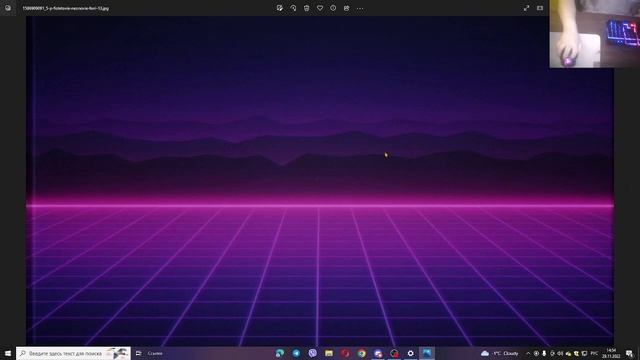This screenshot has width=640, height=360.
Task: Click the displayed neon grid photo
Action: [x=320, y=181]
